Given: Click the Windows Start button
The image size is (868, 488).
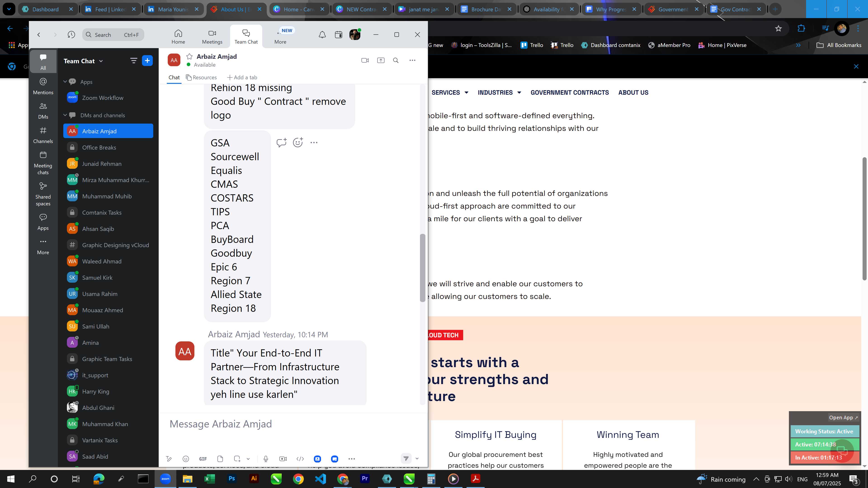Looking at the screenshot, I should tap(10, 479).
